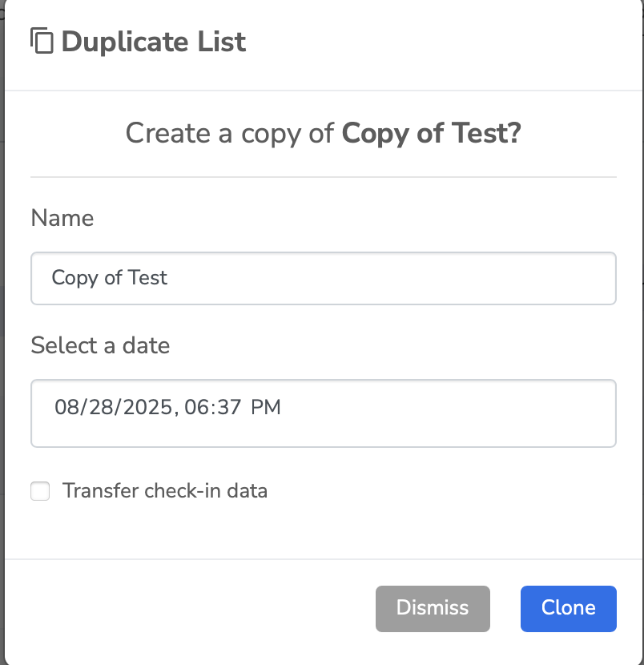Click the Duplicate List title text

click(154, 42)
